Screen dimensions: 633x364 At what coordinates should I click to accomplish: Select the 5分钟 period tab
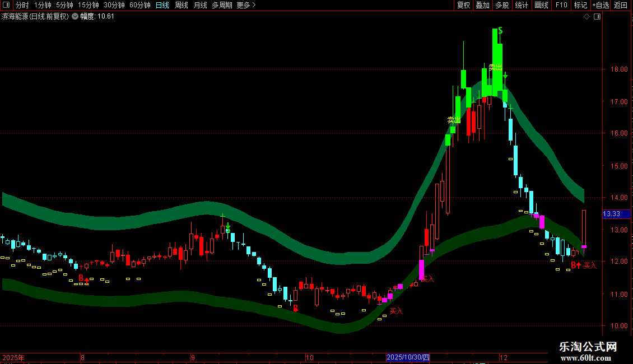pos(64,5)
